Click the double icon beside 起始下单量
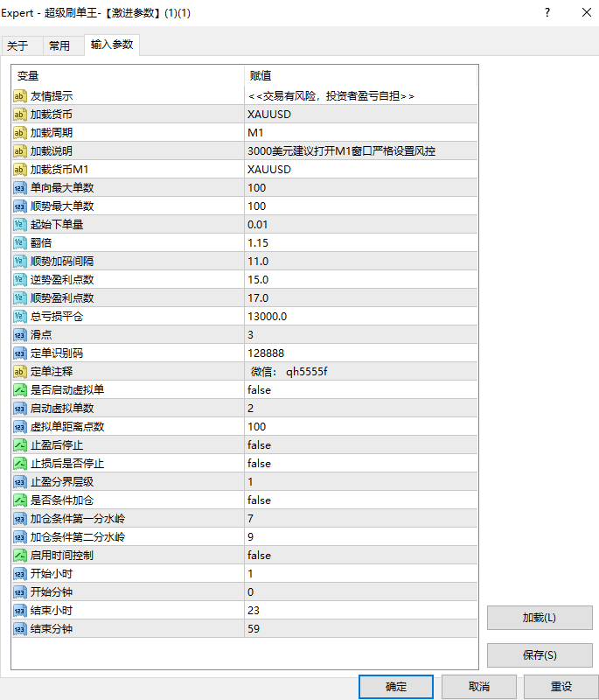The width and height of the screenshot is (599, 700). coord(19,225)
